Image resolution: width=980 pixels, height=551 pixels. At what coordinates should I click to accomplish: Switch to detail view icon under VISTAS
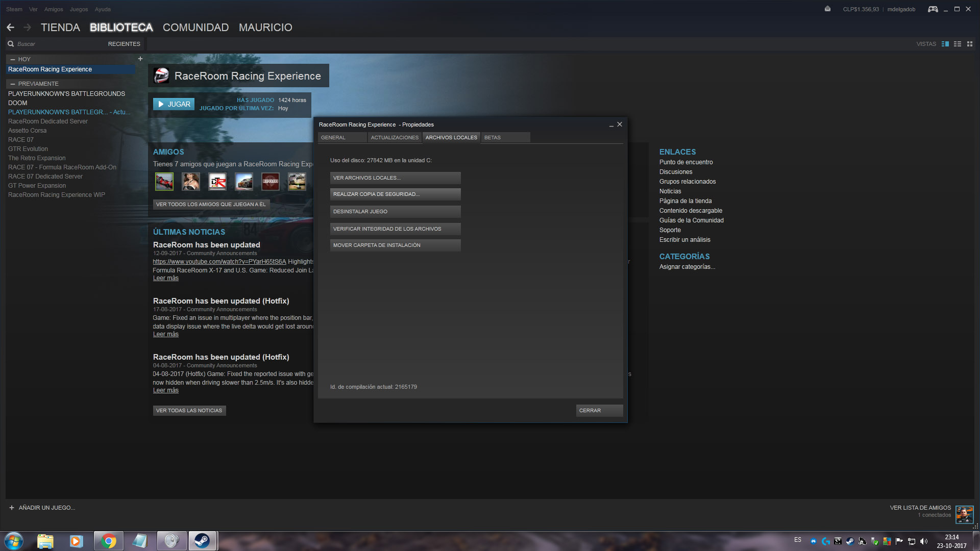(x=945, y=44)
